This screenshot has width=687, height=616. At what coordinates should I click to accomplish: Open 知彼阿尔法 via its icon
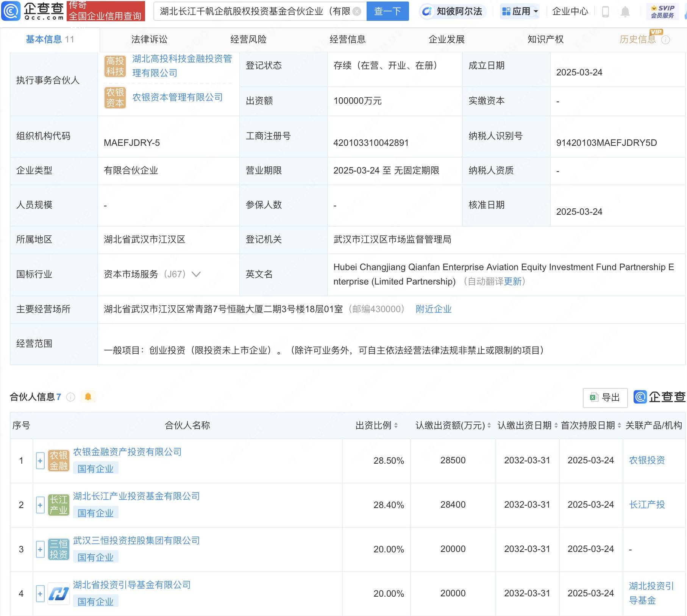point(428,11)
